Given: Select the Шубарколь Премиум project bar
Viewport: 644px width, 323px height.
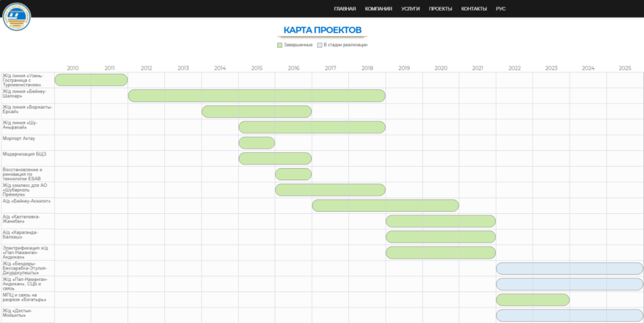Looking at the screenshot, I should coord(330,190).
